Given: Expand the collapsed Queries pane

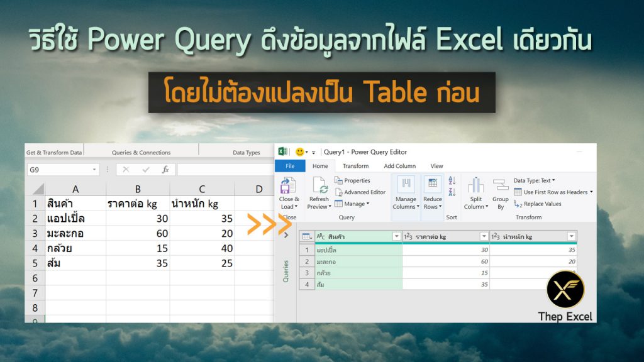Looking at the screenshot, I should 286,235.
